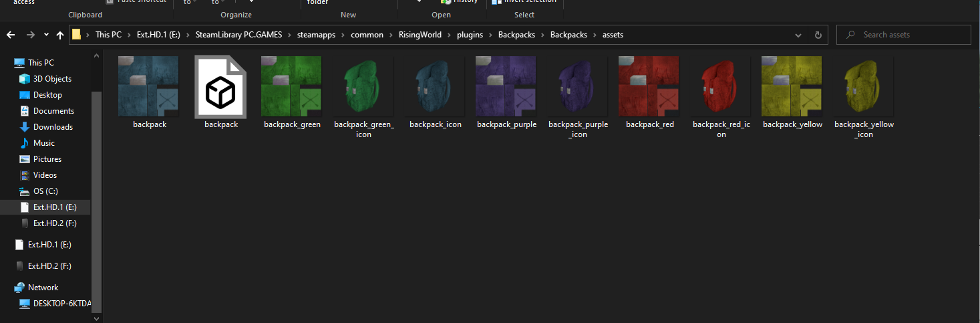Viewport: 980px width, 323px height.
Task: Refresh the assets folder view
Action: [818, 35]
